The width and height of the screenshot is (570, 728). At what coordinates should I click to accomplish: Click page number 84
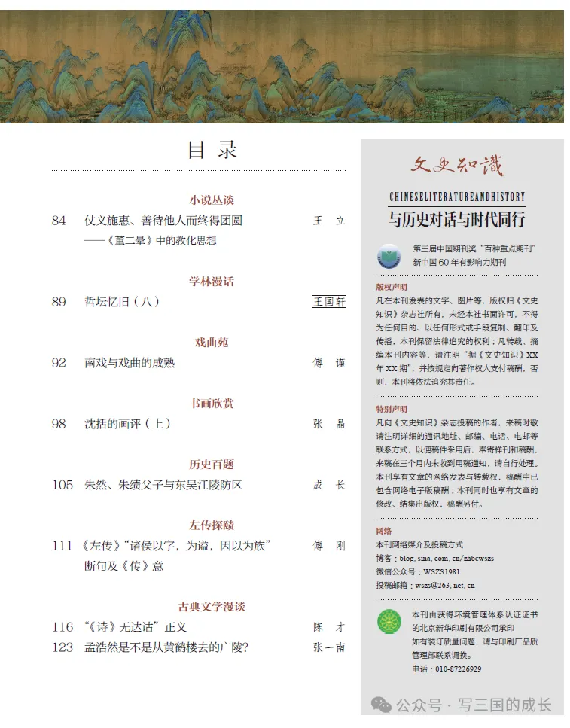[59, 221]
